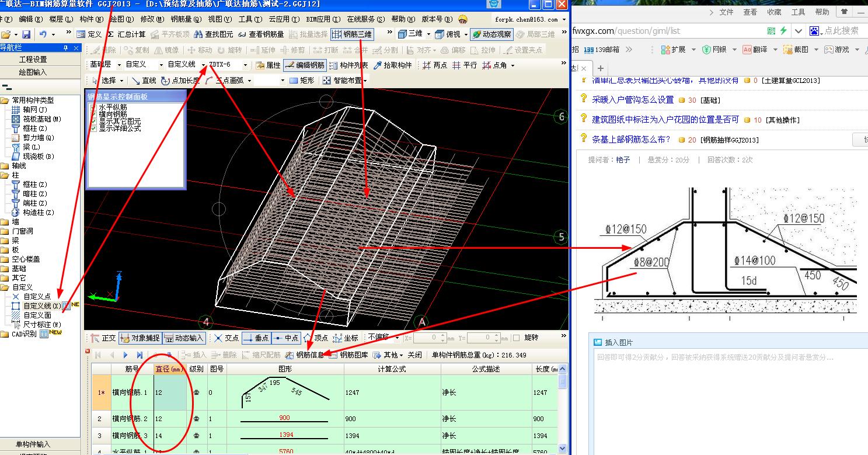Viewport: 868px width, 455px height.
Task: Toggle 垂点 perpendicular snap
Action: point(256,338)
